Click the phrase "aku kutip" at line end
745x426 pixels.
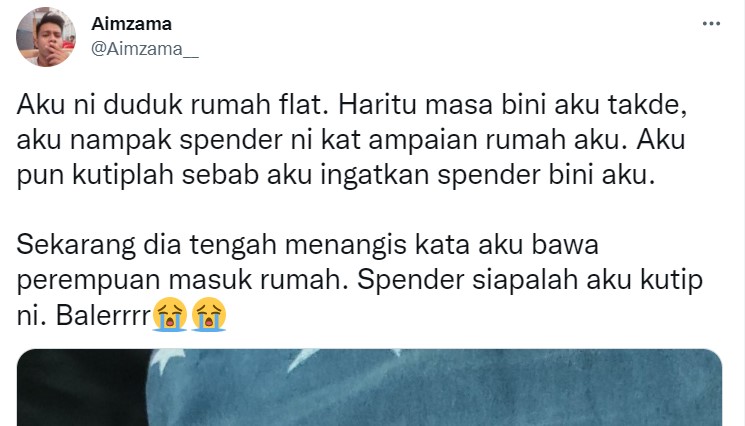(644, 280)
